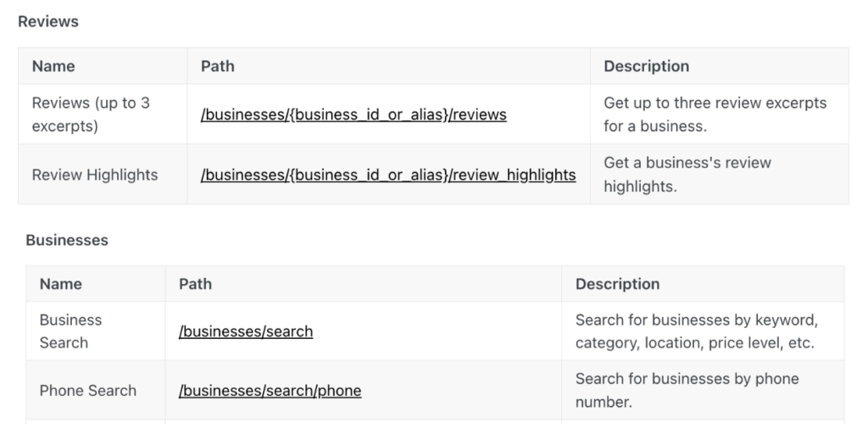Select the Path header in Reviews table
Screen dimensions: 868x445
point(218,66)
